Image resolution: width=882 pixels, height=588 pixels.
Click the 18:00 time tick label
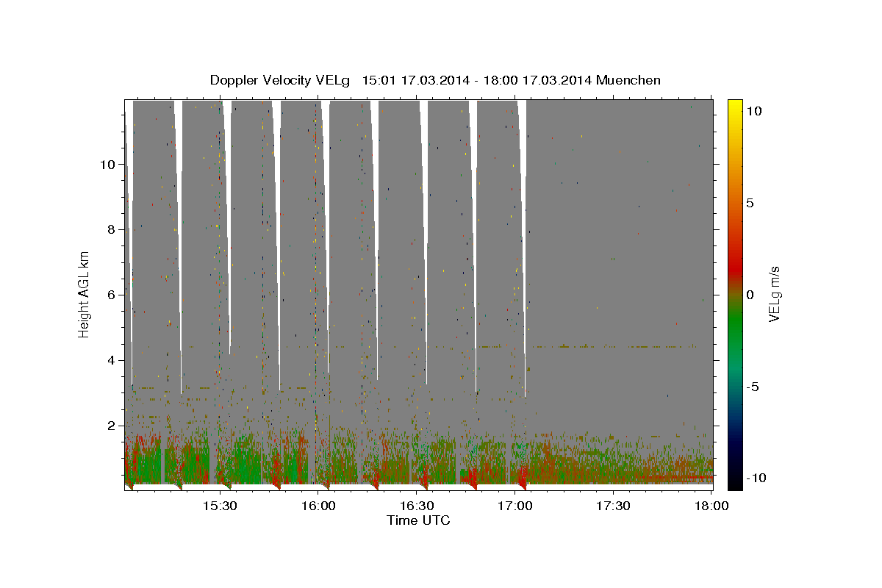(x=711, y=506)
